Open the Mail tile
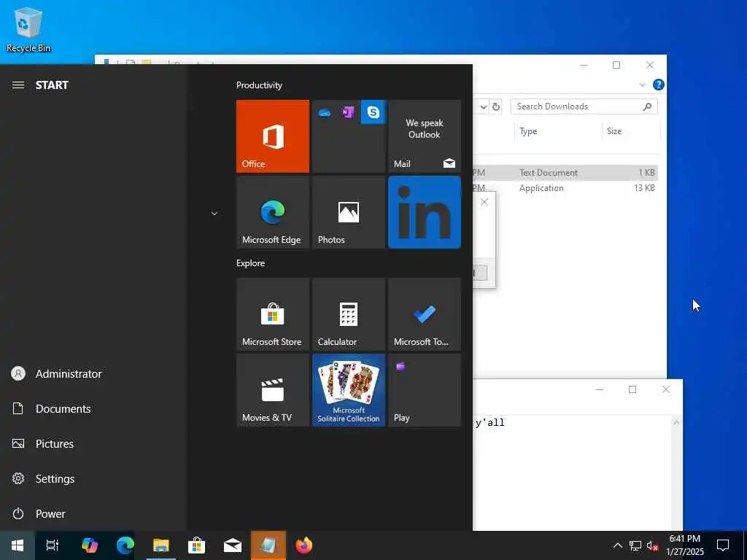The height and width of the screenshot is (560, 747). pos(425,136)
